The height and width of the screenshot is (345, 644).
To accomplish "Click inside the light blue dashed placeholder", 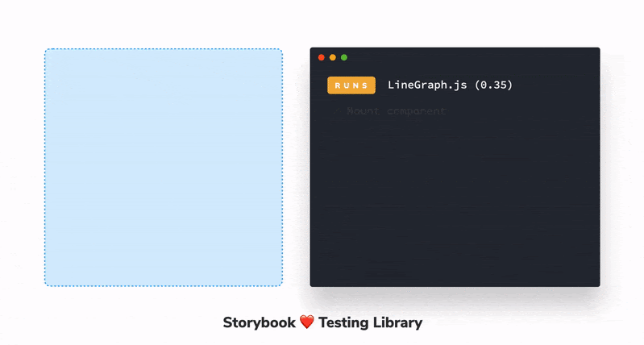I will (164, 168).
